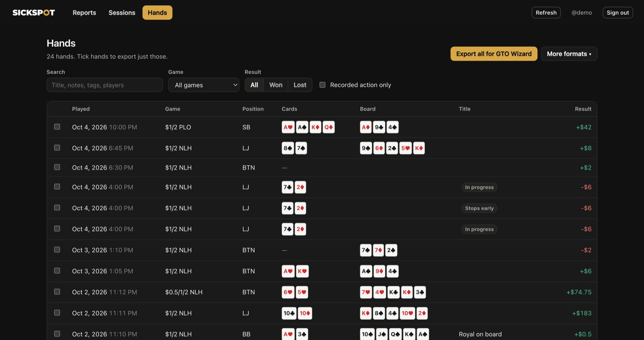Select the Hands tab
Screen dimensions: 644x340
pos(157,12)
